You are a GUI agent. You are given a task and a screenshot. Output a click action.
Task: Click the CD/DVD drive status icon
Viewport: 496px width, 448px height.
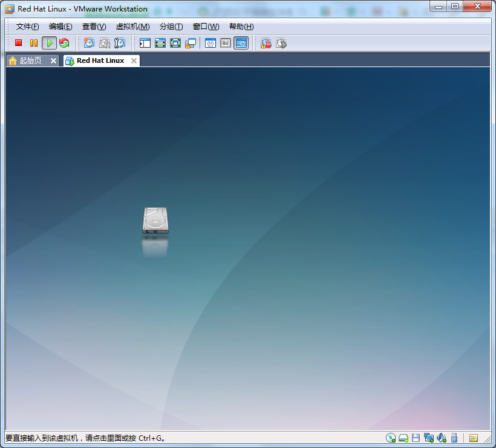391,438
